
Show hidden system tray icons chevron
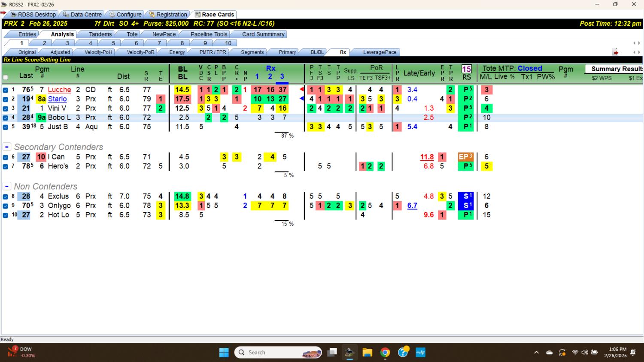coord(536,353)
